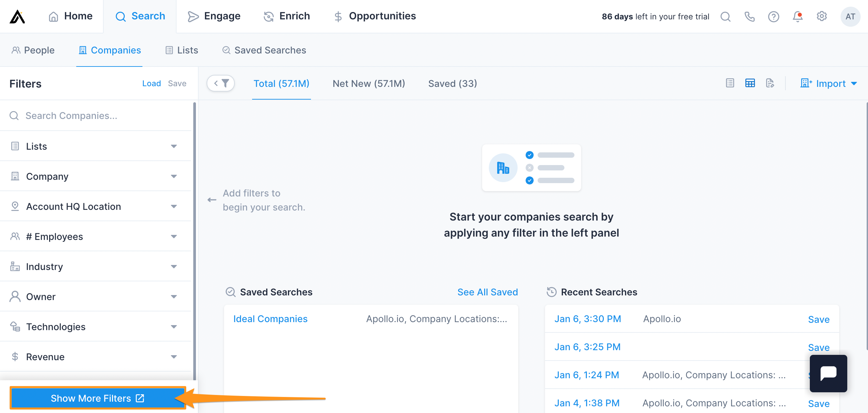868x413 pixels.
Task: Select the Saved (33) tab
Action: pyautogui.click(x=452, y=84)
